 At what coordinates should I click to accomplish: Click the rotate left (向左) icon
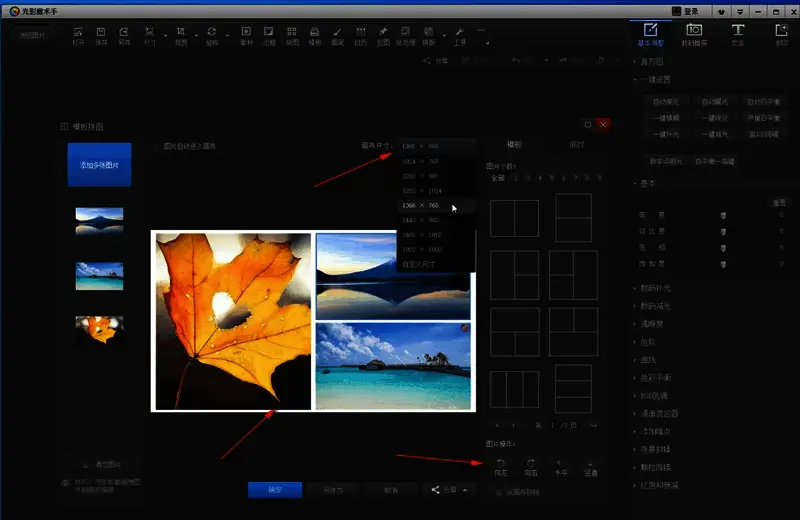tap(500, 463)
